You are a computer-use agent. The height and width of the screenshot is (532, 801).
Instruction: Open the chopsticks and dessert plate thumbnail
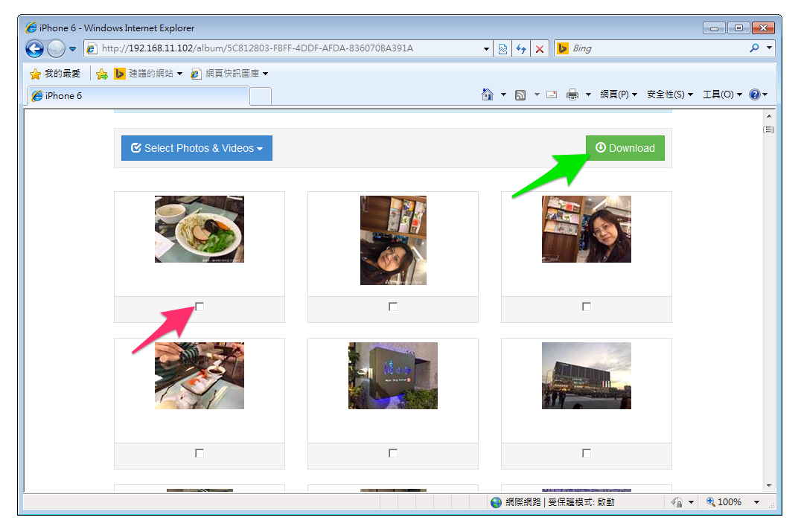(x=200, y=376)
